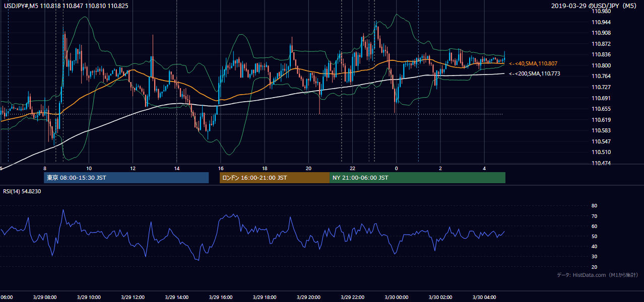This screenshot has width=644, height=302.
Task: Click bottom time label 3/29 18:00
Action: [265, 297]
